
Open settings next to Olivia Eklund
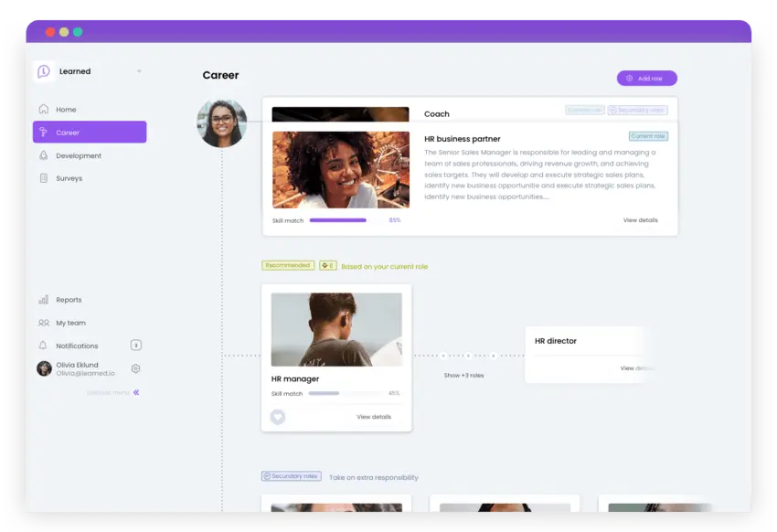coord(135,367)
